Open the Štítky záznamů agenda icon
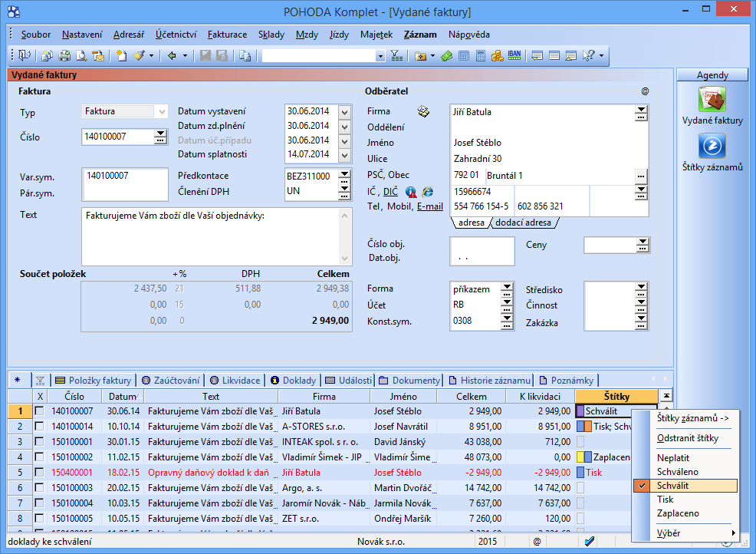This screenshot has width=756, height=554. coord(712,146)
